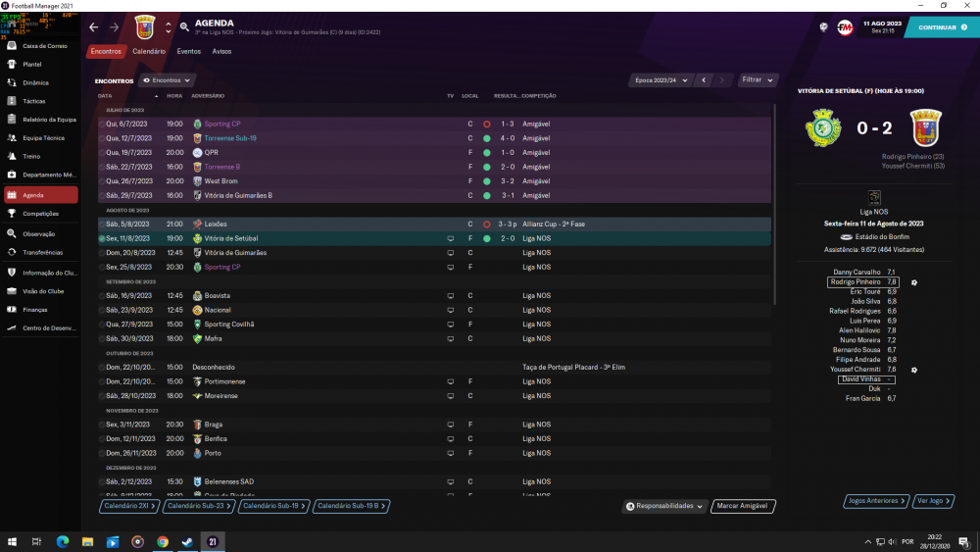980x552 pixels.
Task: Open Calendário Sub-19 B link
Action: point(351,506)
